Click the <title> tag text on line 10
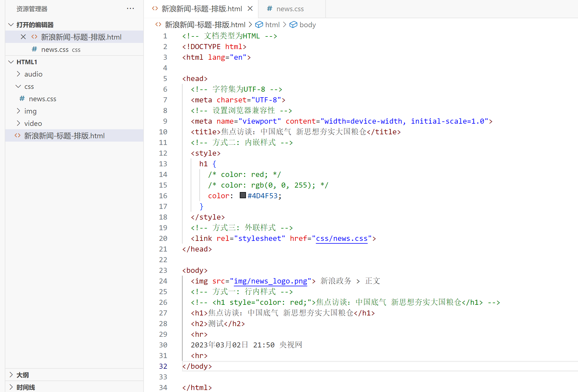This screenshot has height=392, width=578. click(x=206, y=132)
